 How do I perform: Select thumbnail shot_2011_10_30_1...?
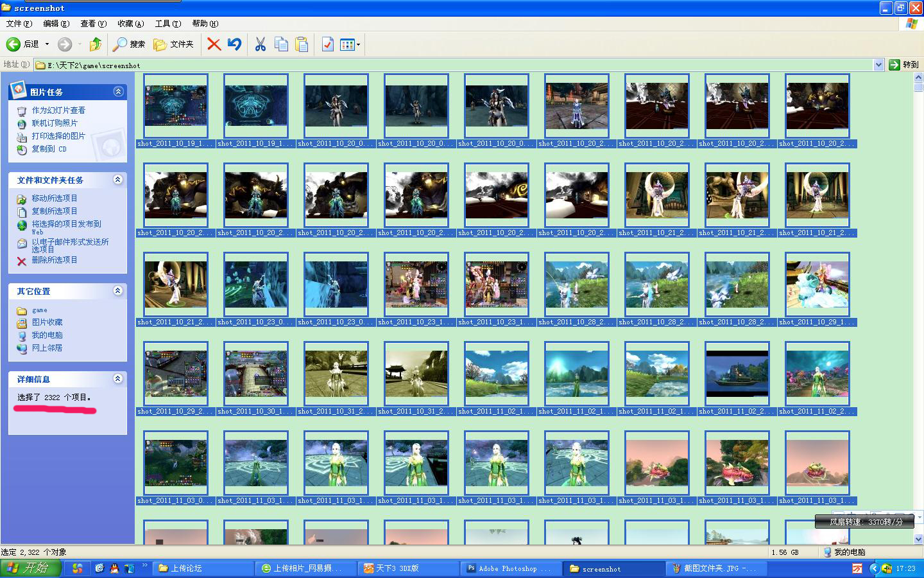[x=256, y=374]
